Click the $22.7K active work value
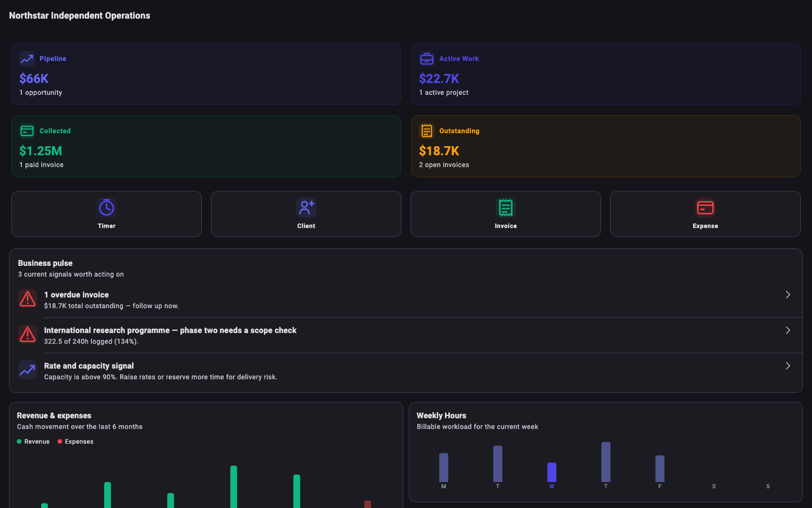Viewport: 812px width, 508px height. point(439,78)
